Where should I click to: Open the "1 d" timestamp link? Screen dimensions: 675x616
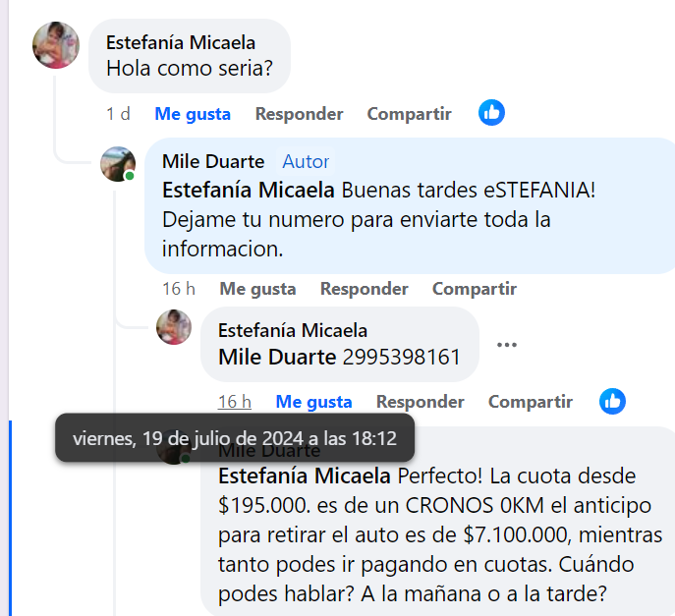tap(118, 114)
